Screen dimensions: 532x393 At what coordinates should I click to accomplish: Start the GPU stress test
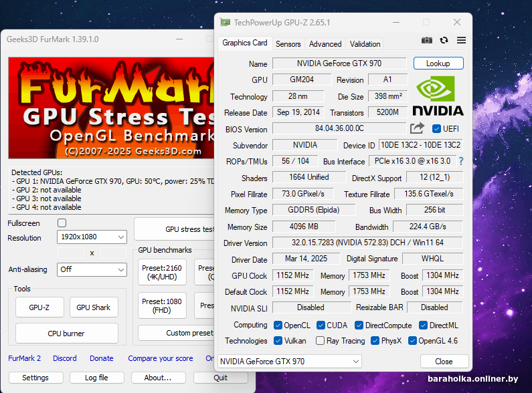click(175, 229)
